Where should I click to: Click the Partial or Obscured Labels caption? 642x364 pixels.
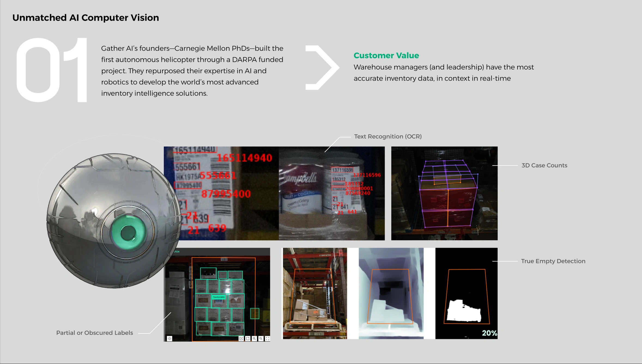coord(95,333)
